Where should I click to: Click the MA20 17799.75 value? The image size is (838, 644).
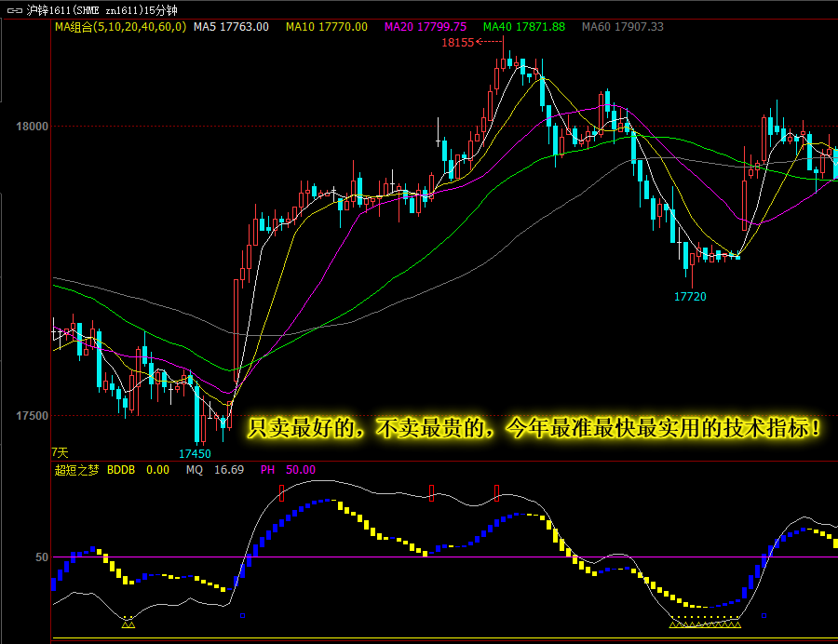coord(426,27)
